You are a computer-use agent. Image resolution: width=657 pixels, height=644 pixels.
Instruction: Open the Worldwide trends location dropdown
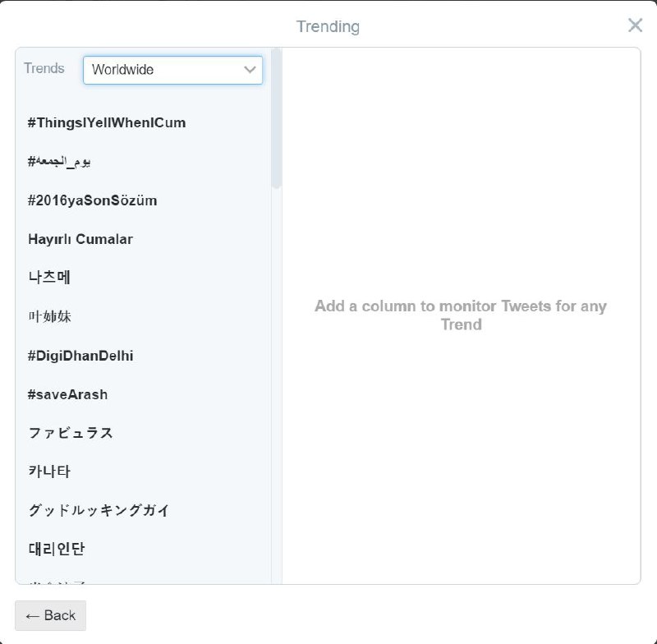pos(172,70)
